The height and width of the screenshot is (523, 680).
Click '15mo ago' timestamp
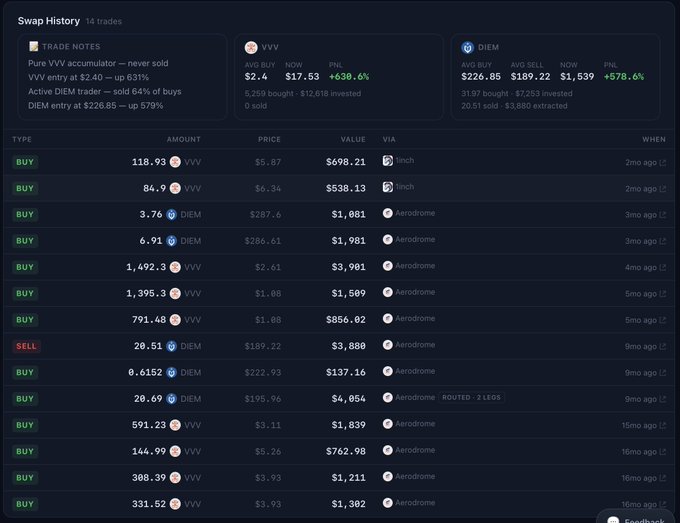[x=639, y=425]
